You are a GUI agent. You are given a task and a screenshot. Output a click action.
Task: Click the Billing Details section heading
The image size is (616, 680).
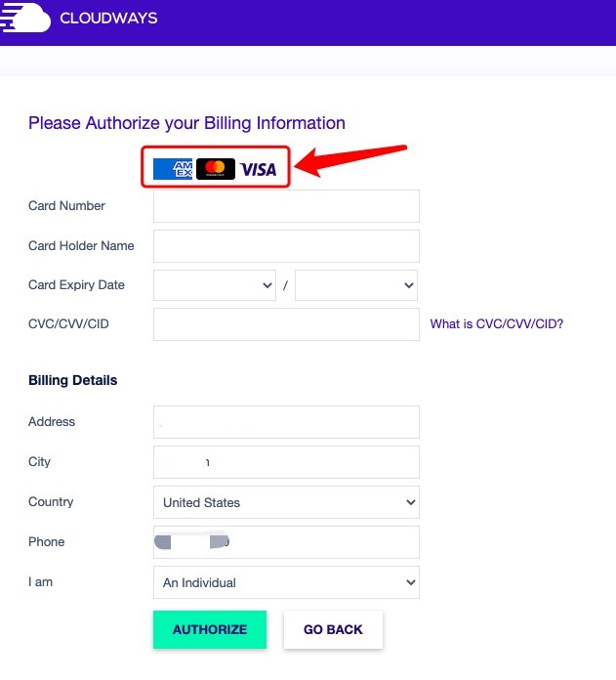point(72,380)
